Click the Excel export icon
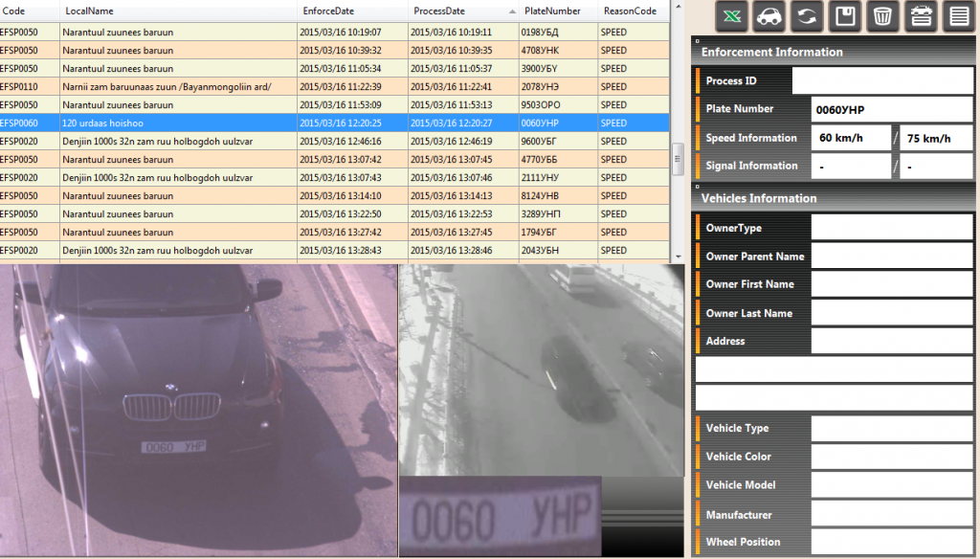This screenshot has width=980, height=559. click(732, 16)
